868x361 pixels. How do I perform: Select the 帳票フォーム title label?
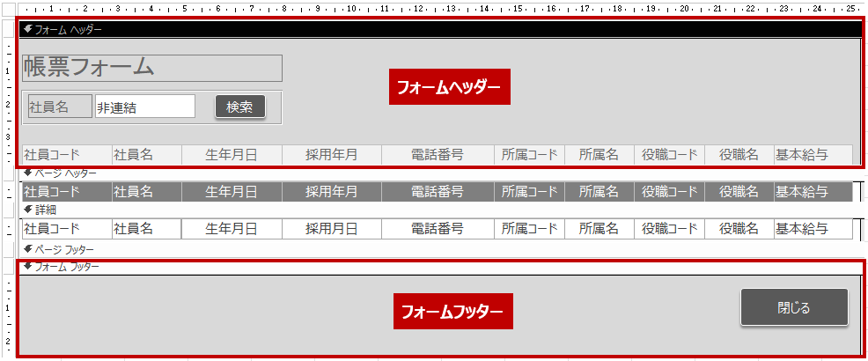151,68
